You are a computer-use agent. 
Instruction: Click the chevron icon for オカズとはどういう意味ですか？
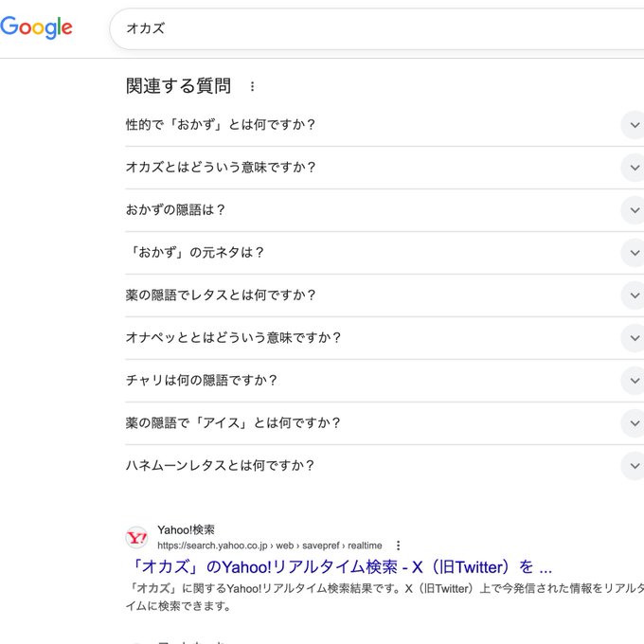633,168
